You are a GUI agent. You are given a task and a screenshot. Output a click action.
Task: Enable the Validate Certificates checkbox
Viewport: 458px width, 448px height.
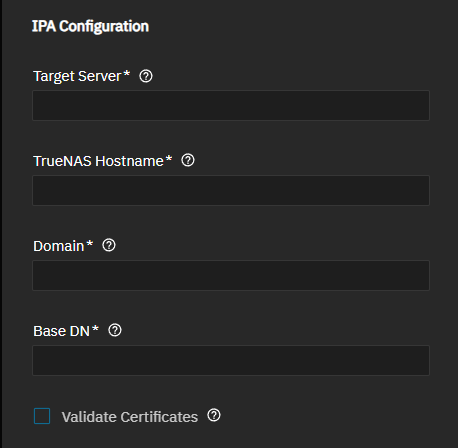tap(42, 416)
